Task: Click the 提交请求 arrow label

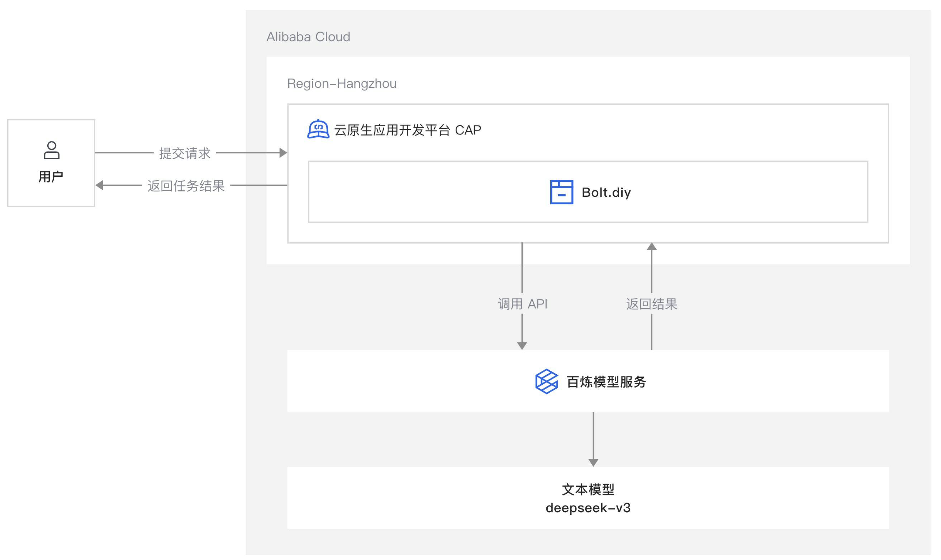Action: pos(185,153)
